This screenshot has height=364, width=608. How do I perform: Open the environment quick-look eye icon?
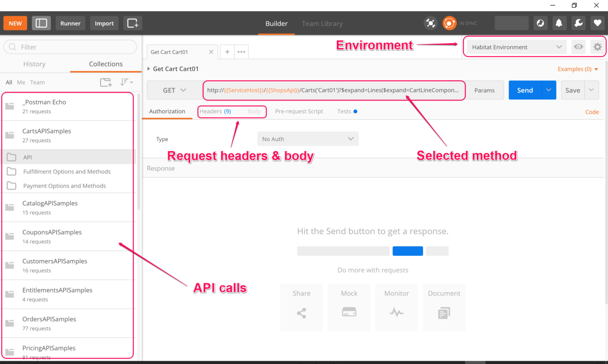578,47
